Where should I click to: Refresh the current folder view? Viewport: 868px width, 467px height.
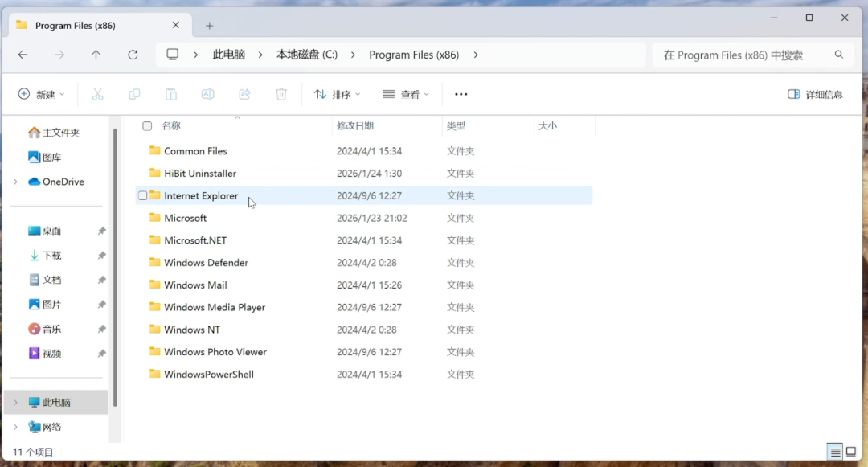pyautogui.click(x=133, y=55)
